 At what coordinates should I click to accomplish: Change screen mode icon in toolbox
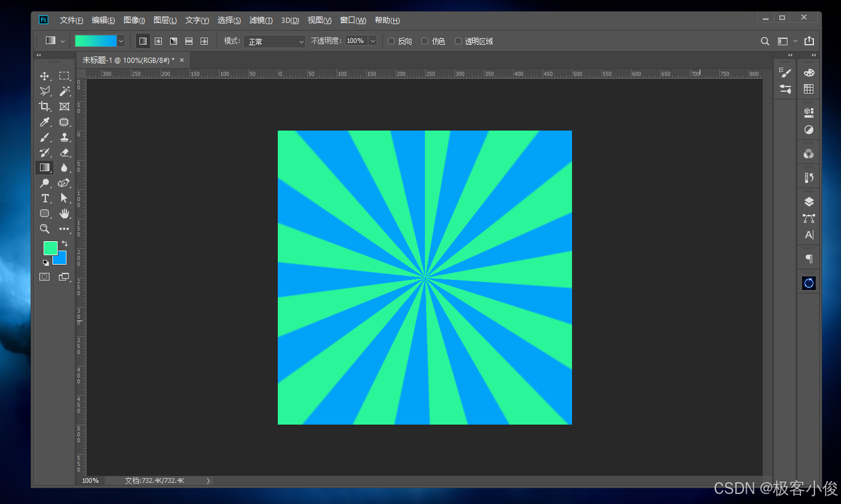tap(64, 277)
